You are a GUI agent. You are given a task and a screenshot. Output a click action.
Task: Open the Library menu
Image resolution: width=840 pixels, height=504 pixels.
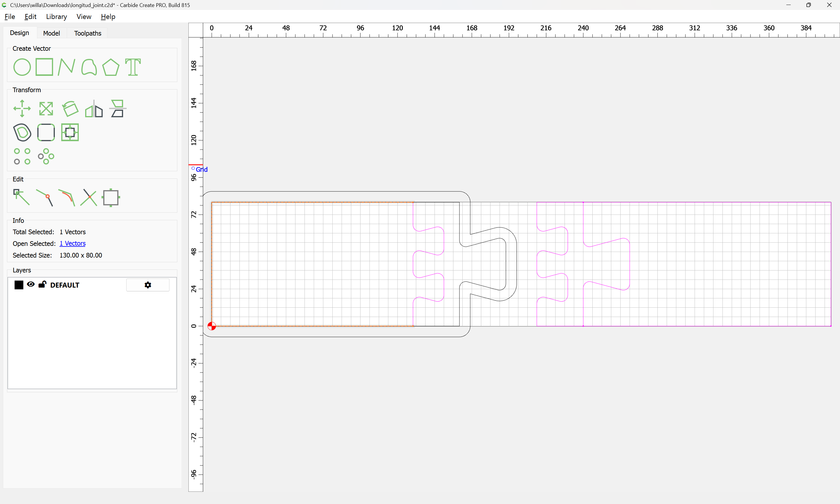coord(56,17)
